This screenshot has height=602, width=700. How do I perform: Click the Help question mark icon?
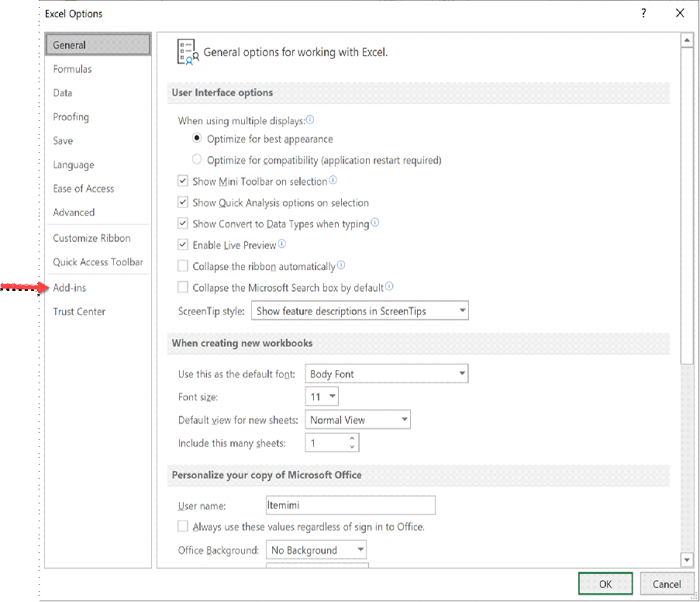tap(643, 13)
